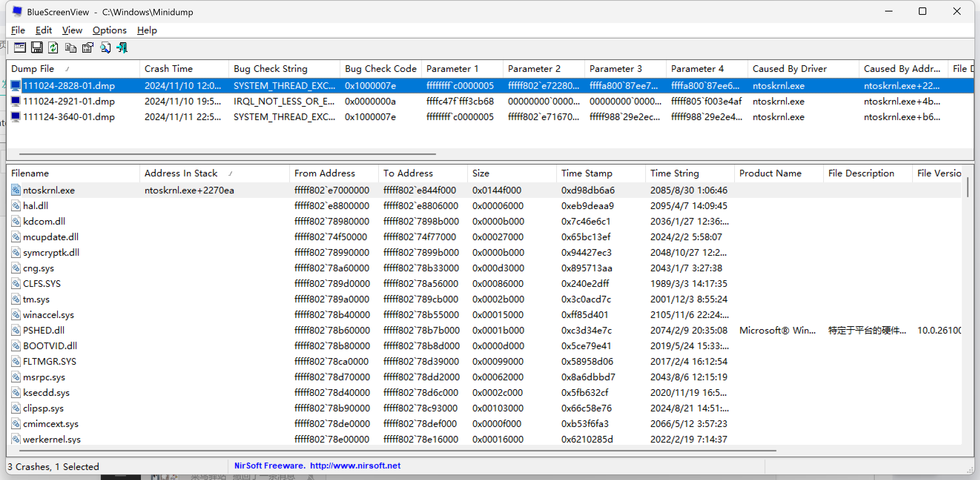Click upper pane horizontal scrollbar

[x=228, y=154]
